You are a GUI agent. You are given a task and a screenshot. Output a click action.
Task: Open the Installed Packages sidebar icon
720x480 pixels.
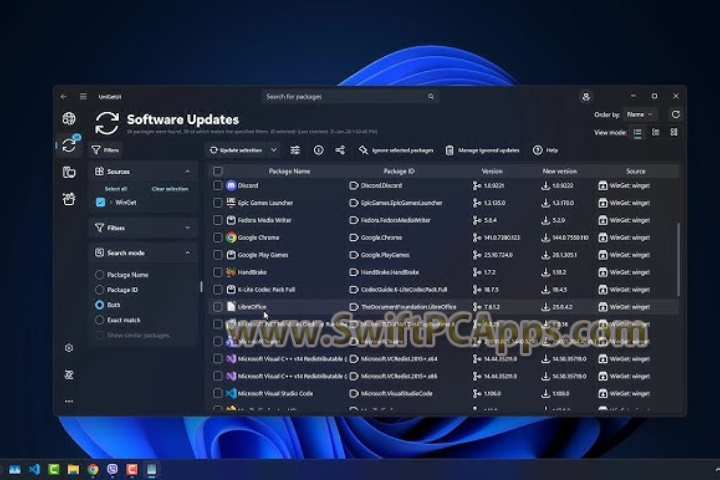pos(69,172)
